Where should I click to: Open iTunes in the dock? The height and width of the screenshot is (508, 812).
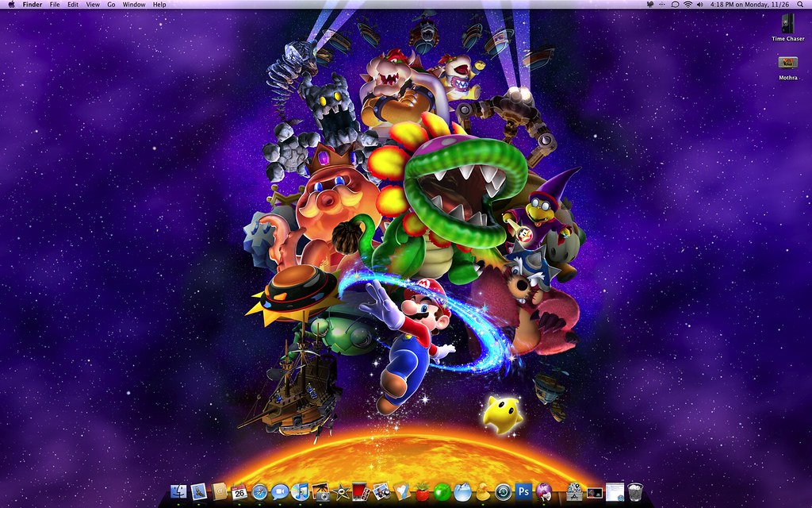300,492
